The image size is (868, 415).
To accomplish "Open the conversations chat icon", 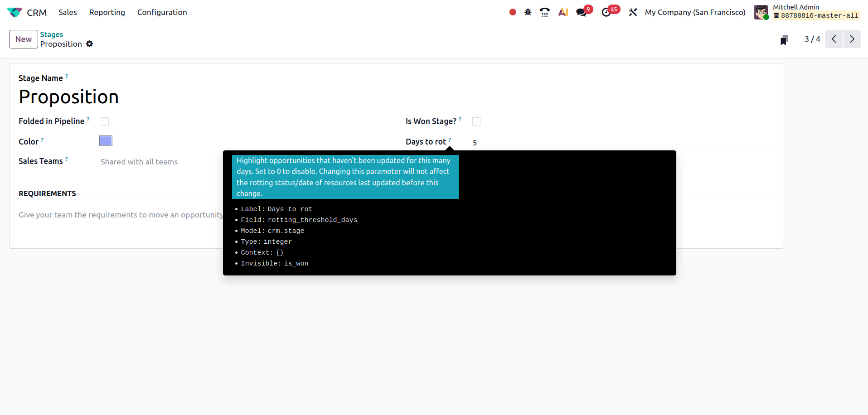I will click(582, 12).
